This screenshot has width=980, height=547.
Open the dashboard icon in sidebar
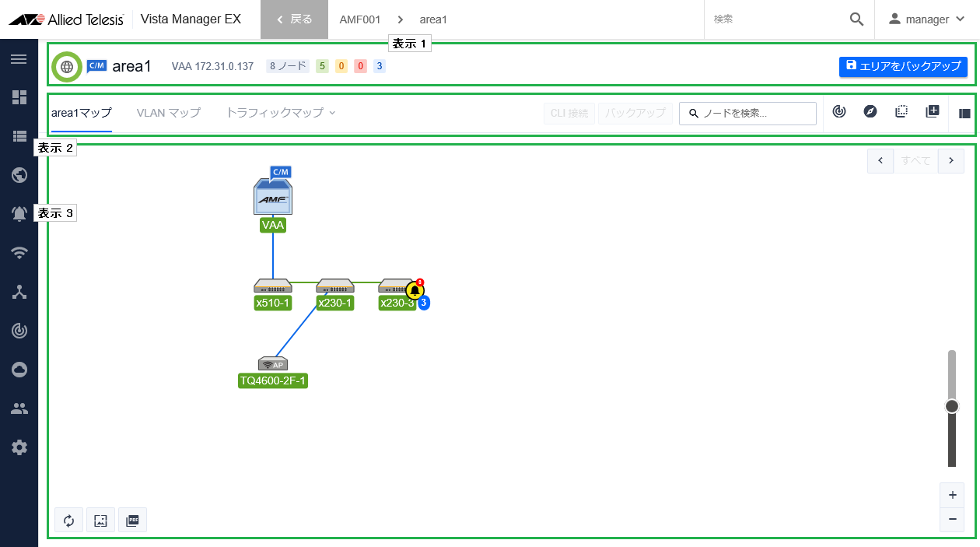19,97
